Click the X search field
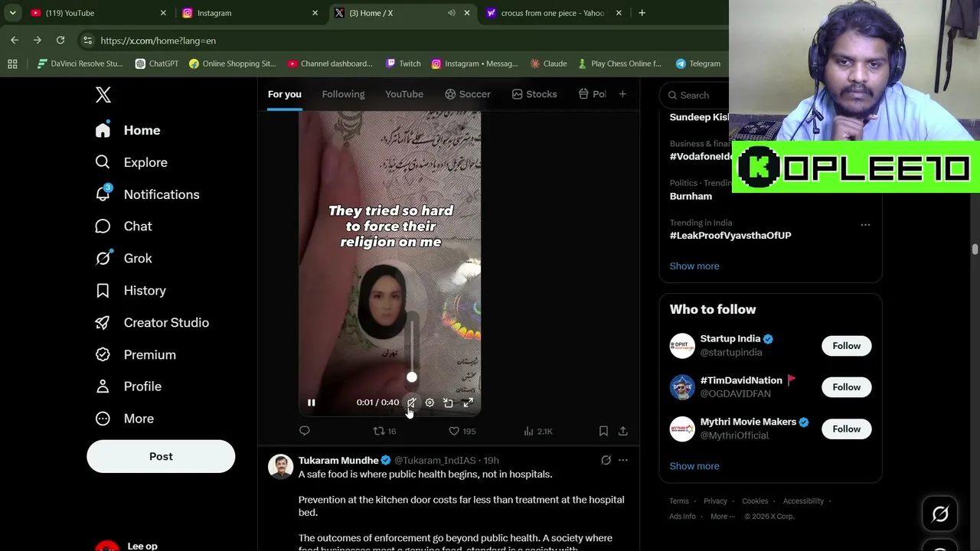This screenshot has width=980, height=551. [694, 95]
